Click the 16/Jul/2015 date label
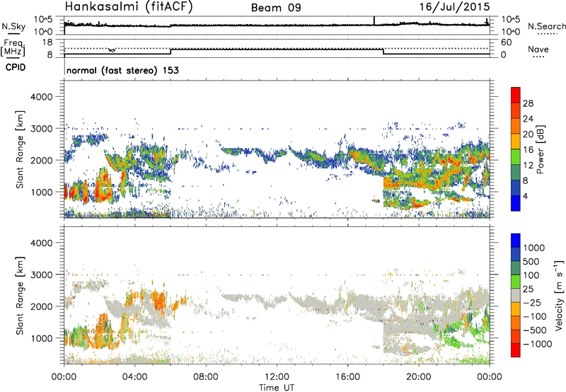The height and width of the screenshot is (392, 566). click(455, 6)
